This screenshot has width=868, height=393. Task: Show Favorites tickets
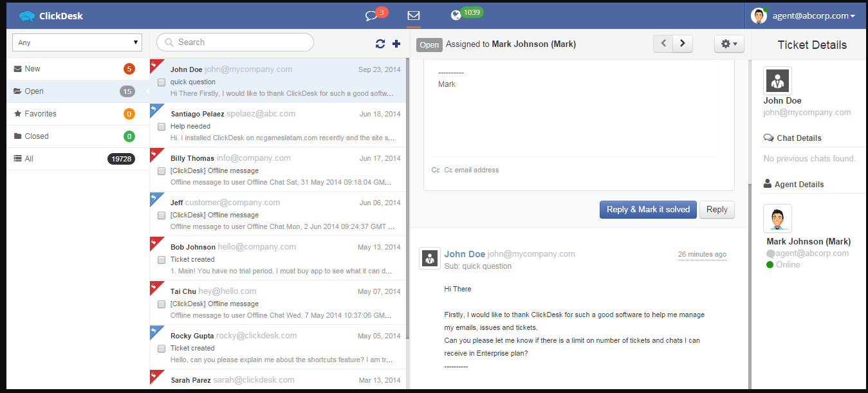point(78,114)
